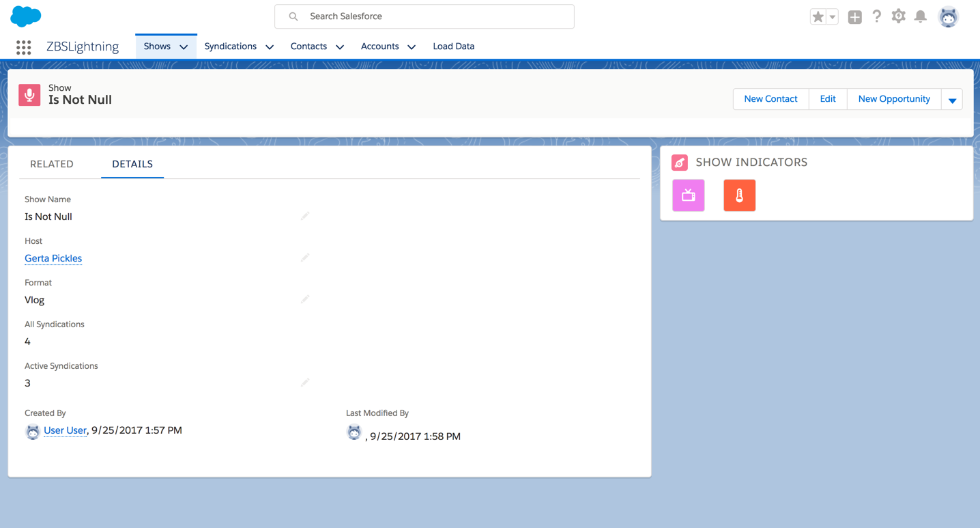Edit the Format field pencil
The width and height of the screenshot is (980, 528).
click(x=305, y=299)
